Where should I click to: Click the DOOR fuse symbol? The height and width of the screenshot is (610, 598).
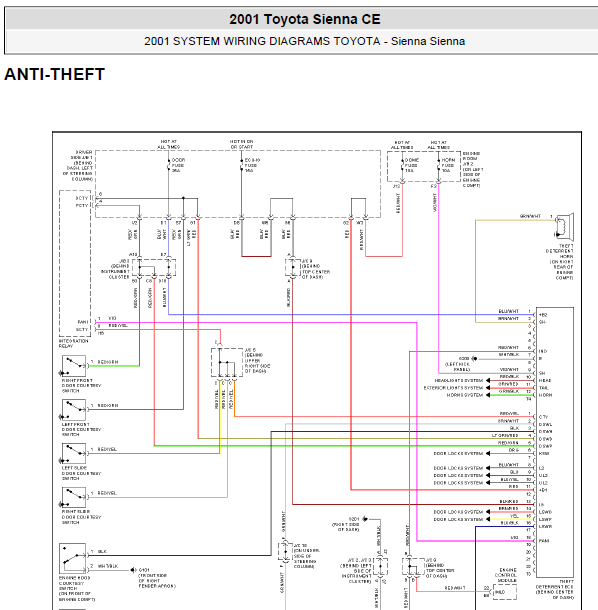(x=168, y=165)
